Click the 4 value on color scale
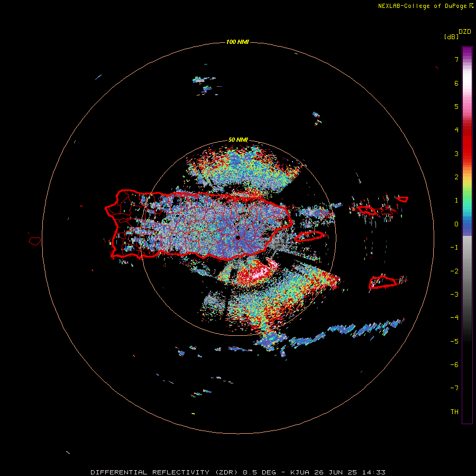476x476 pixels. click(456, 130)
